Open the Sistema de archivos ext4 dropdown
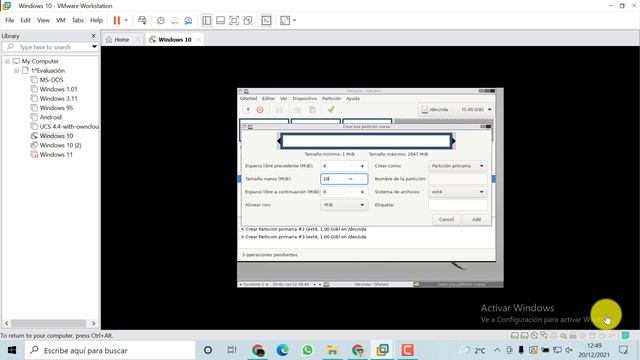Viewport: 640px width, 360px height. point(458,192)
